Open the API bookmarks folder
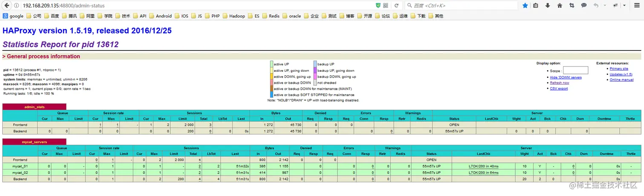 [x=139, y=16]
